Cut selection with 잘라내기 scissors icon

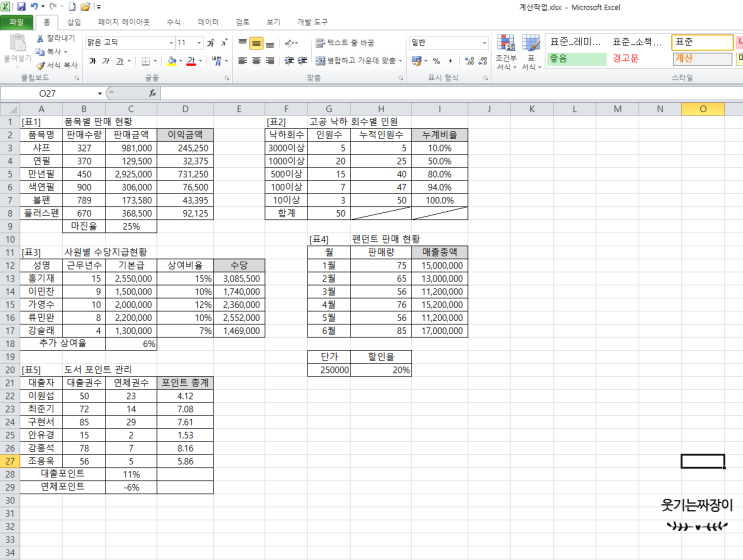click(x=40, y=38)
